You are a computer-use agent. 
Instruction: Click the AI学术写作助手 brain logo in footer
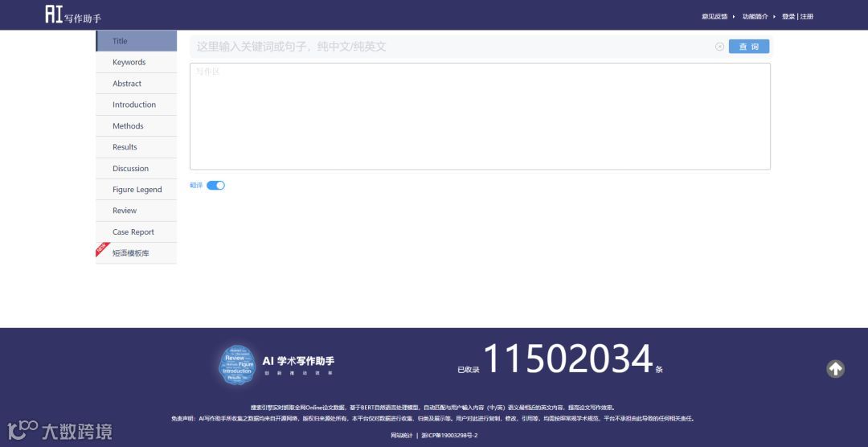pyautogui.click(x=237, y=365)
